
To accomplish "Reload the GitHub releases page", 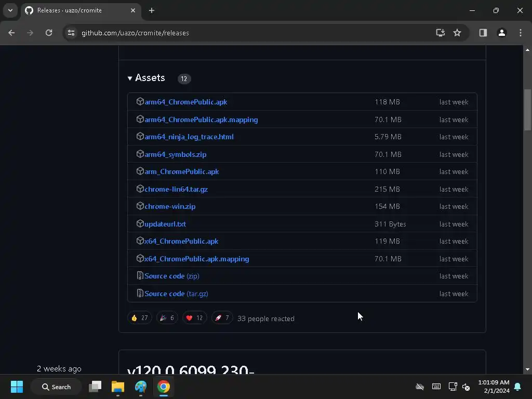I will click(49, 33).
